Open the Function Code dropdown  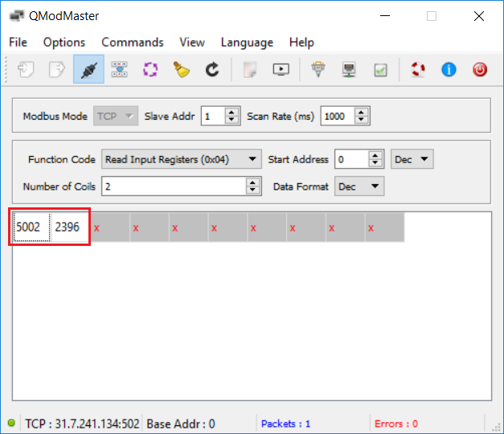coord(182,159)
